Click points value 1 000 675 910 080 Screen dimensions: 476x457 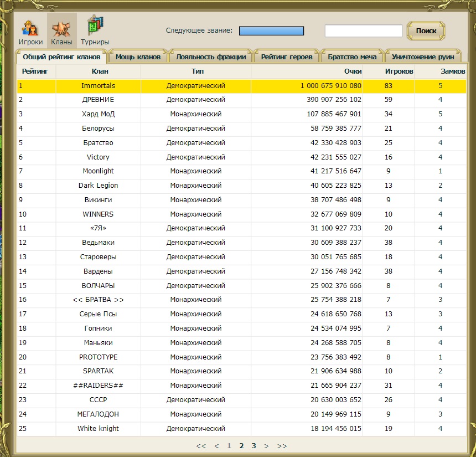click(x=331, y=86)
